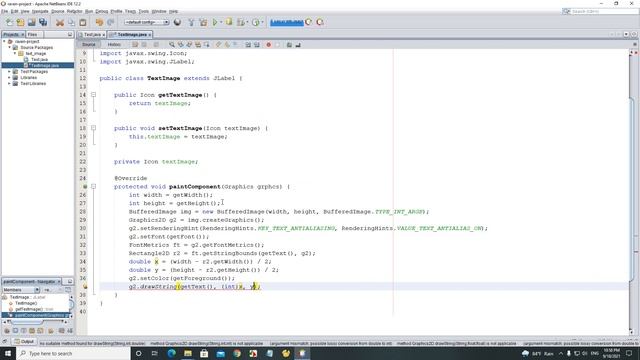
Task: Expand the Test Packages node
Action: point(10,71)
